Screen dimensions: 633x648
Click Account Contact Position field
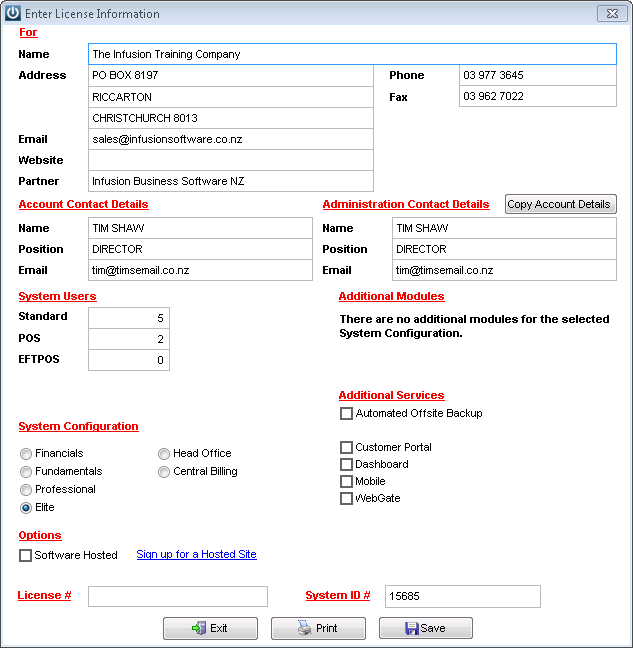pos(200,249)
